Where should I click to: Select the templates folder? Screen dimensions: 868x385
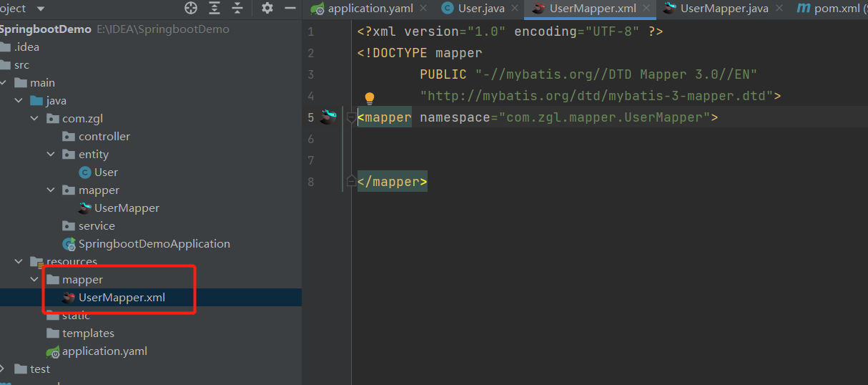(88, 333)
